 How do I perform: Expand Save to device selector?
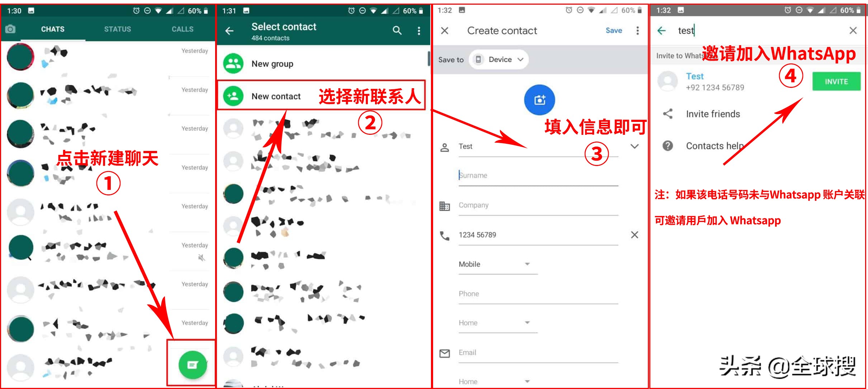(x=497, y=60)
